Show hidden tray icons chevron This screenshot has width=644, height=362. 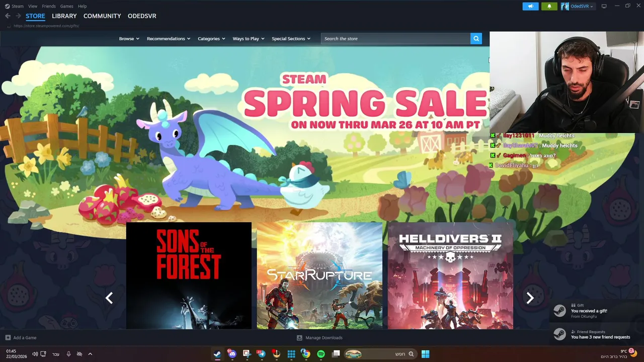pyautogui.click(x=90, y=354)
